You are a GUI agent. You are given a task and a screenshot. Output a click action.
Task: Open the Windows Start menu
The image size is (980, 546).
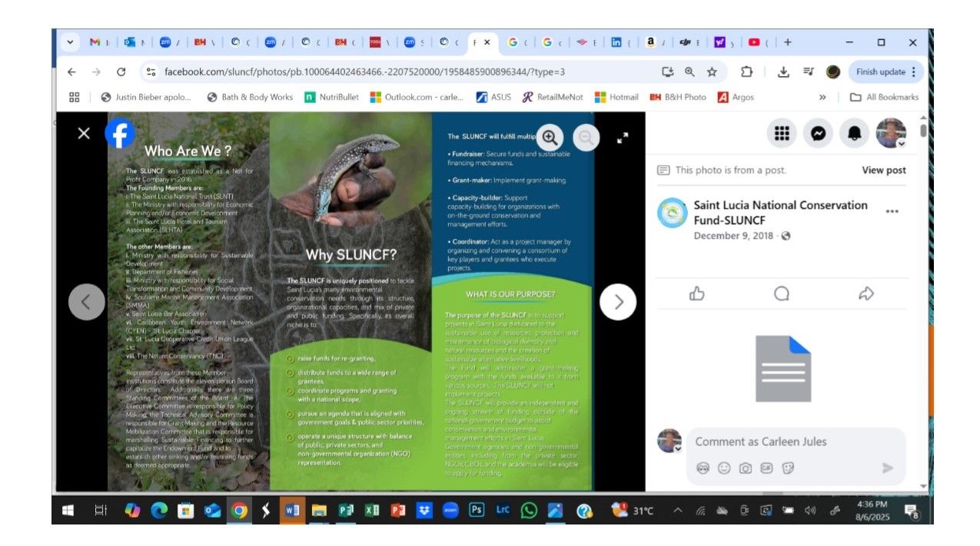tap(68, 510)
